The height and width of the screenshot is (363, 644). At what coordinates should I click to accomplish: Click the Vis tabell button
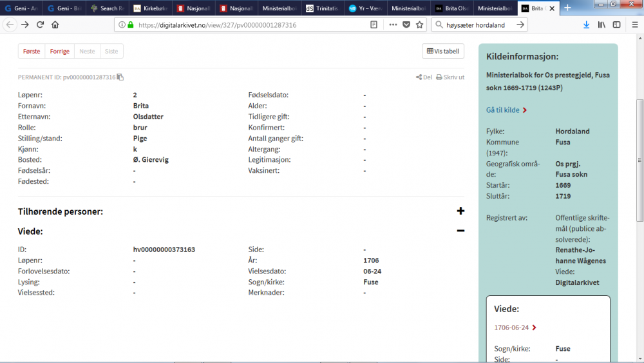tap(442, 51)
